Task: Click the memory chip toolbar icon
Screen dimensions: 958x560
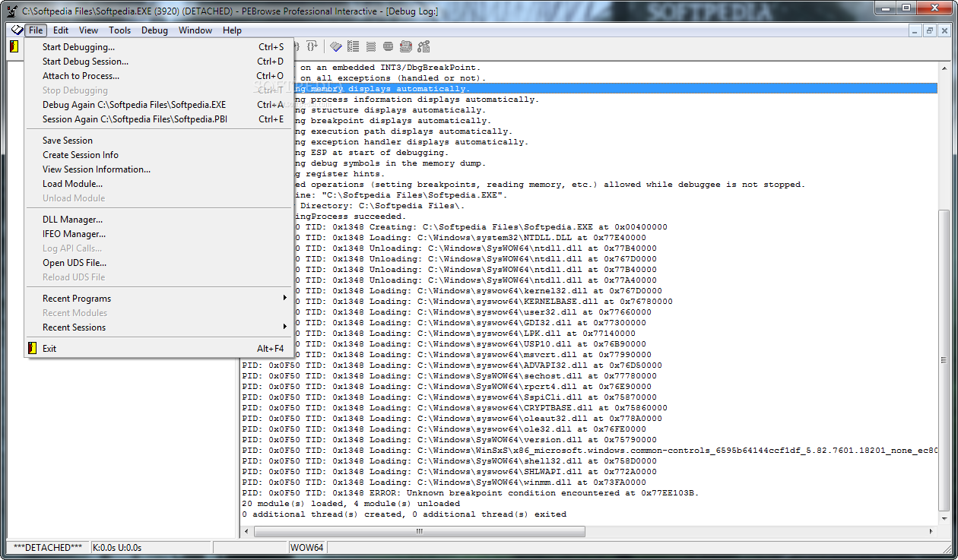Action: tap(389, 47)
